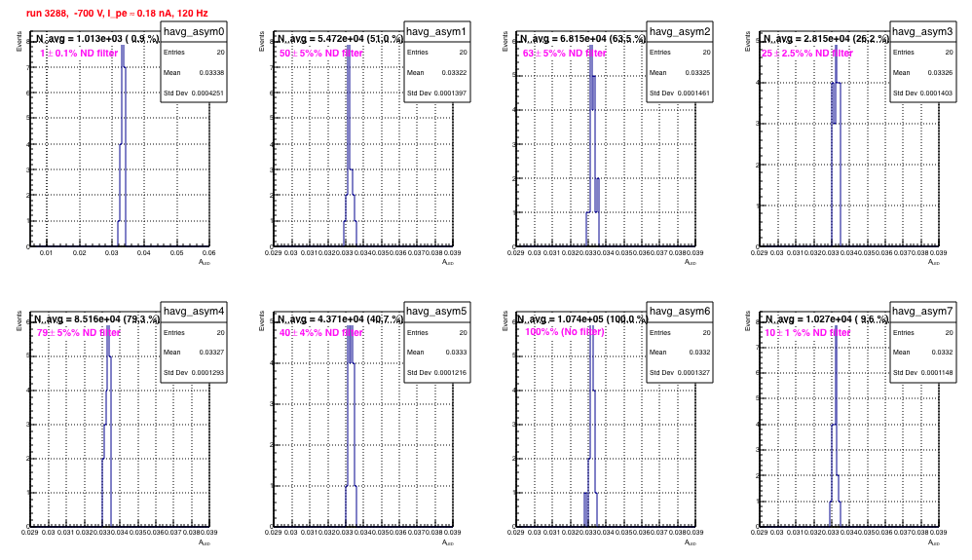
Task: Click the Entries 20 row in havg_asym3
Action: point(922,52)
